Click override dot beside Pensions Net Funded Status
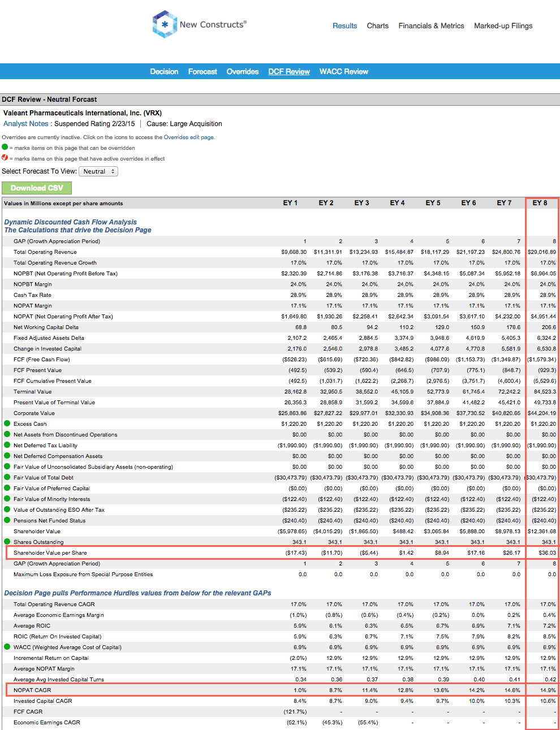The height and width of the screenshot is (730, 560). 7,520
